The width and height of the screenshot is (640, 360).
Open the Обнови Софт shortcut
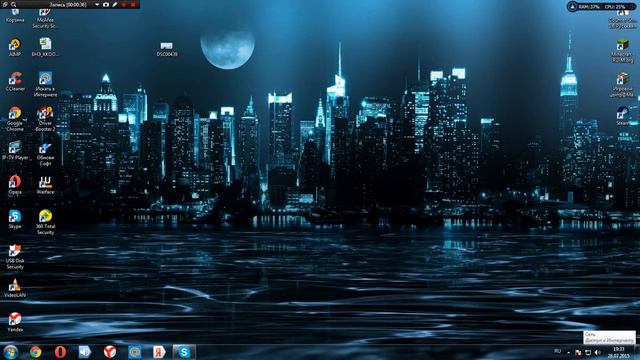[x=45, y=153]
